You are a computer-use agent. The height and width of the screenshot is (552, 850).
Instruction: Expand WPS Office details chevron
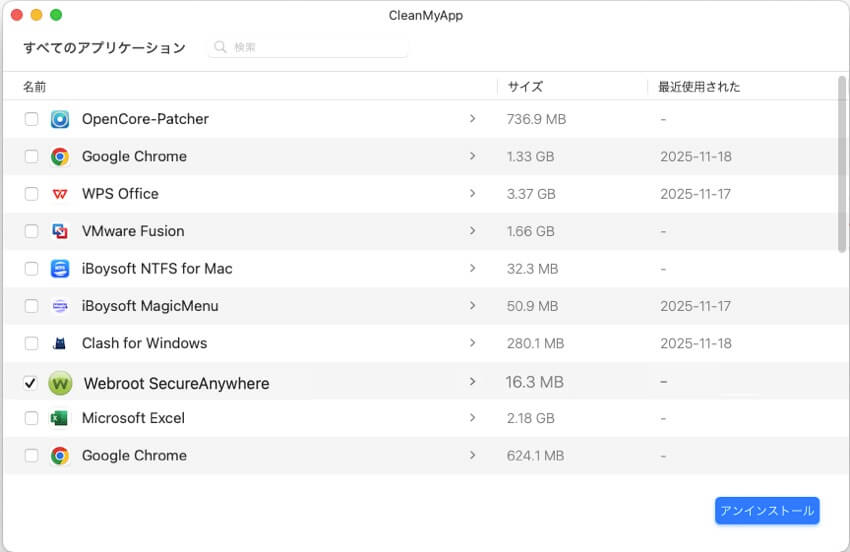coord(472,193)
